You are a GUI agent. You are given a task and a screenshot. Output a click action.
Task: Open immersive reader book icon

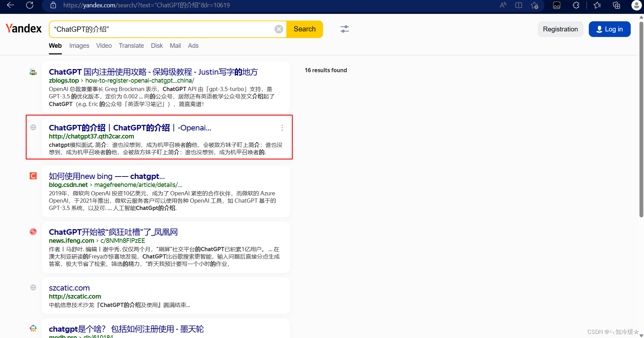point(519,5)
